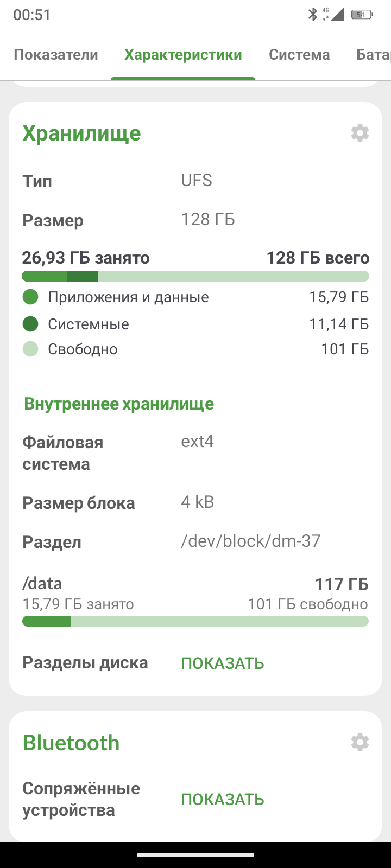This screenshot has width=391, height=868.
Task: Tap the /data partition usage bar
Action: point(195,621)
